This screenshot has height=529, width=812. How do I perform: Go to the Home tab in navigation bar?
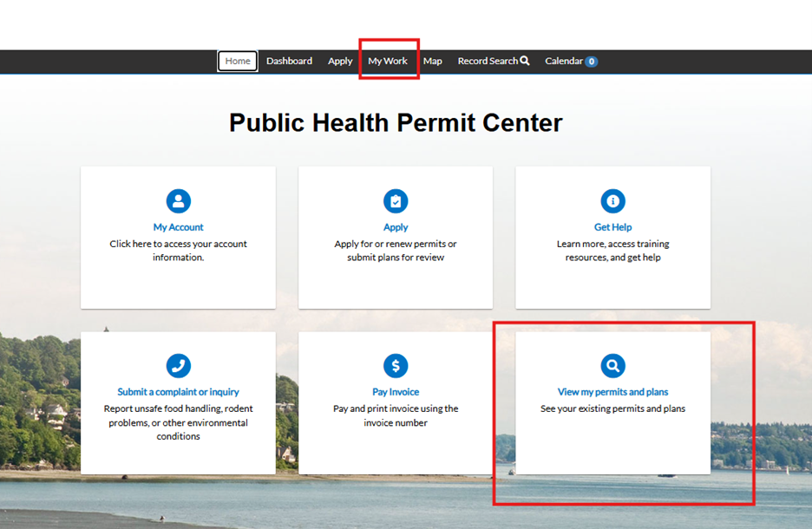pos(238,62)
